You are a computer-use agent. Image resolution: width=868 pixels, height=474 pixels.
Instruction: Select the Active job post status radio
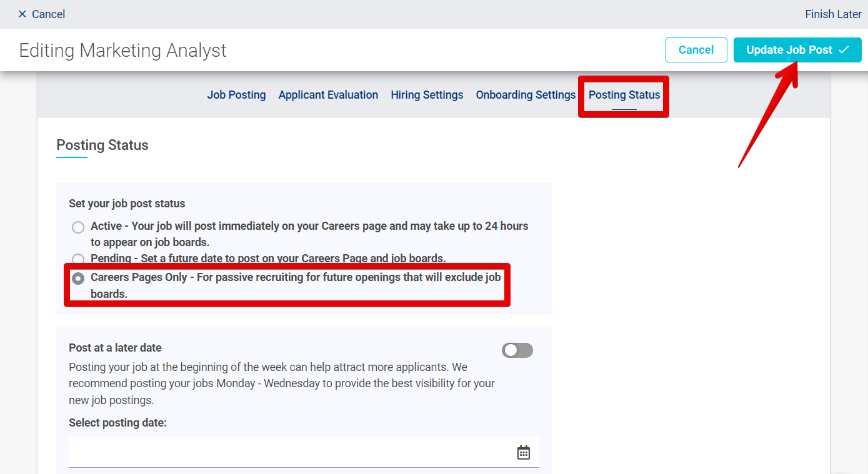point(78,227)
